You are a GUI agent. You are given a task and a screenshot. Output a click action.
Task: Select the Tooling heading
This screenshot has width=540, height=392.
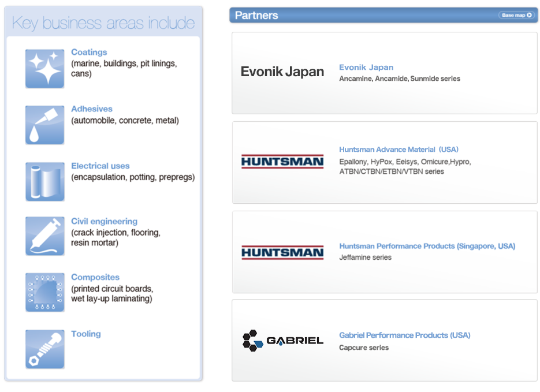click(x=85, y=334)
